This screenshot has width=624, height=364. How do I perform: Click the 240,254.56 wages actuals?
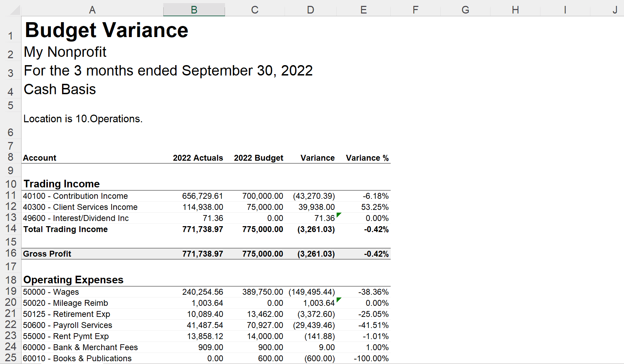[202, 292]
